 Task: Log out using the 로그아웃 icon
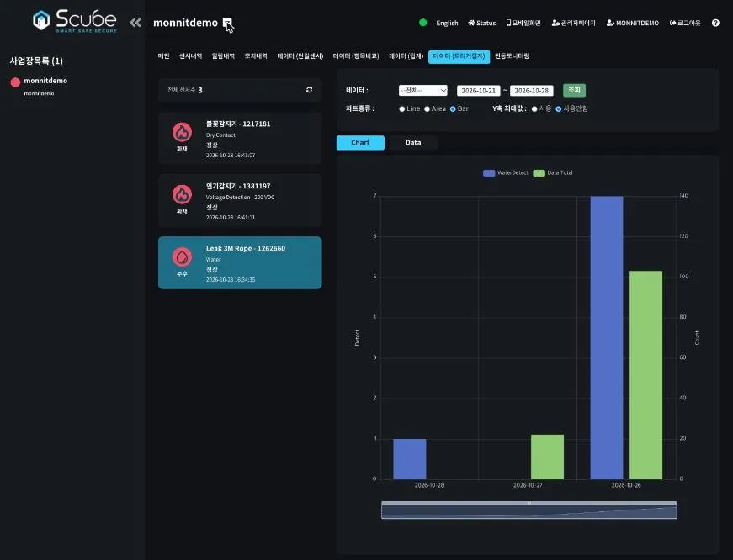pyautogui.click(x=672, y=23)
